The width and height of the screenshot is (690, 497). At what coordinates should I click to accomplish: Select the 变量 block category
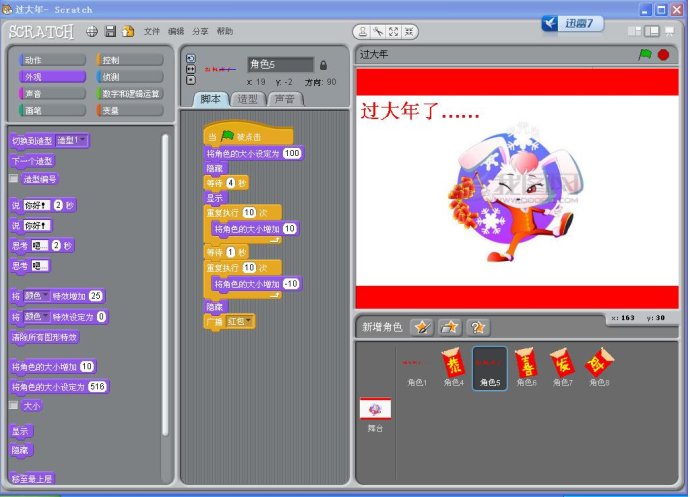(x=130, y=110)
